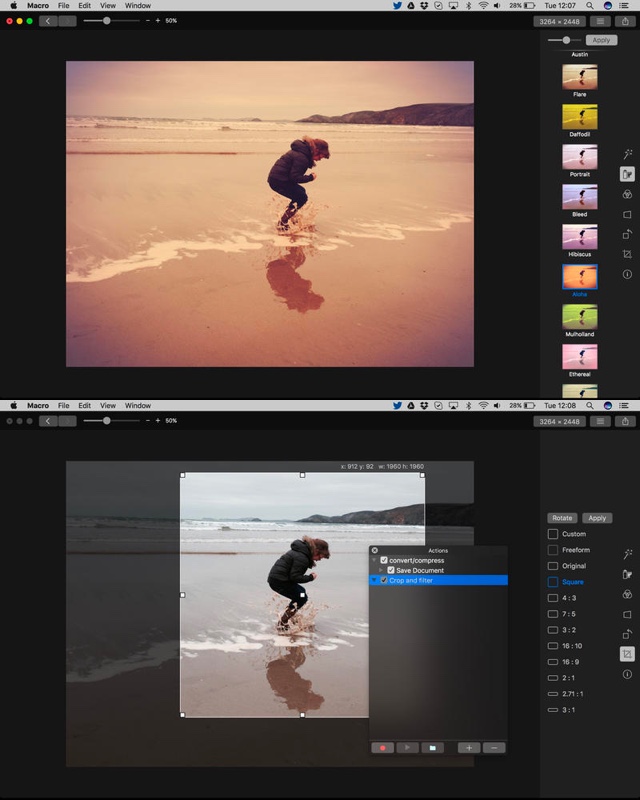The height and width of the screenshot is (800, 640).
Task: Select the magic wand tool in lower window
Action: click(x=627, y=554)
